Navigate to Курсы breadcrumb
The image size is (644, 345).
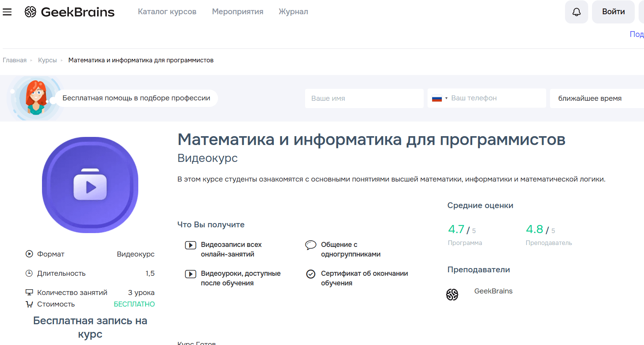click(x=47, y=60)
